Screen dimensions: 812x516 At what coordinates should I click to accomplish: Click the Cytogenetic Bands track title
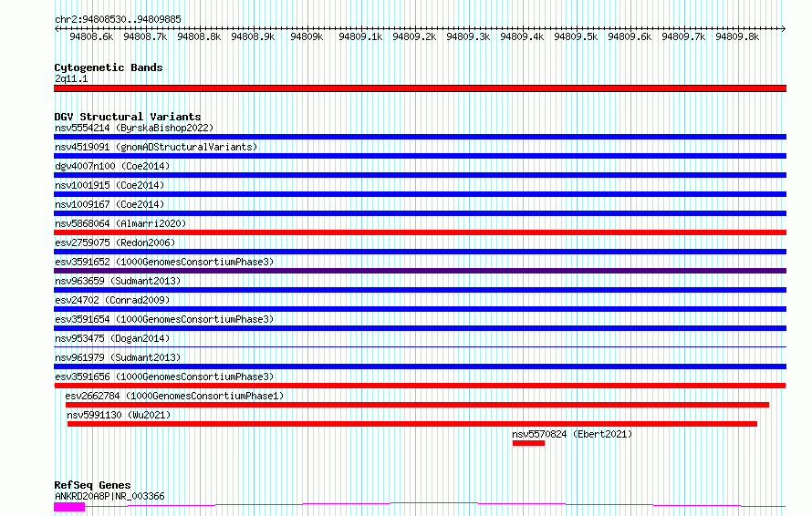pyautogui.click(x=109, y=67)
